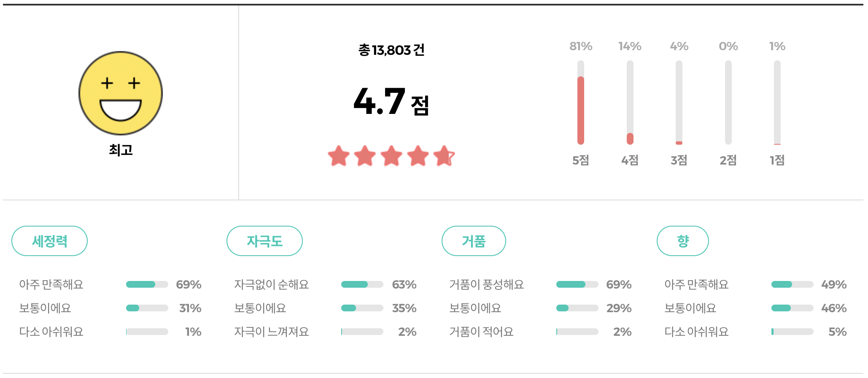868x378 pixels.
Task: Click the 거품 category badge
Action: click(474, 240)
